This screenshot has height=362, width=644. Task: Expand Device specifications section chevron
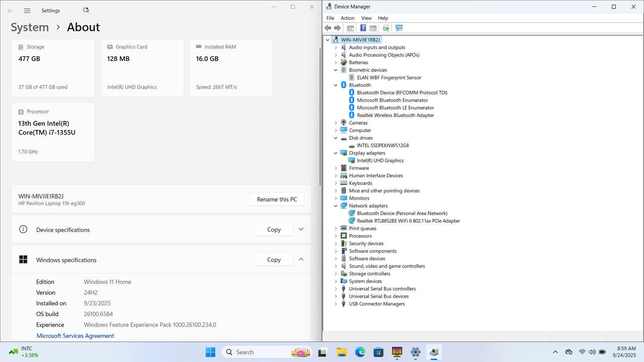[301, 229]
